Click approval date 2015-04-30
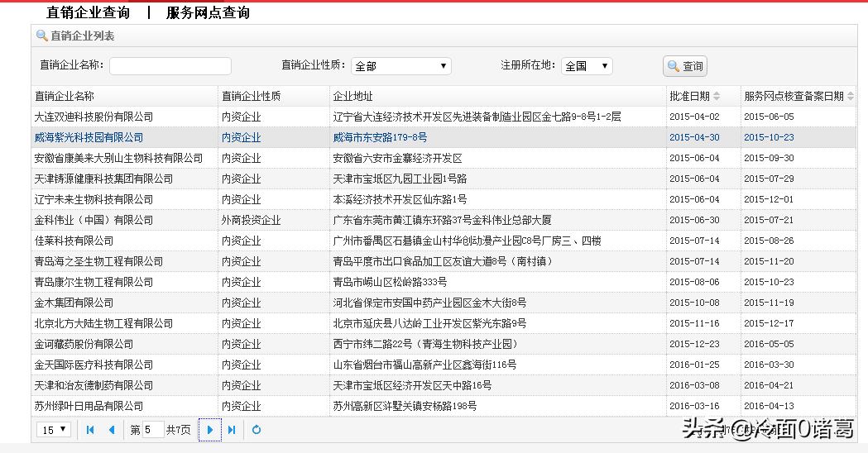 click(694, 138)
